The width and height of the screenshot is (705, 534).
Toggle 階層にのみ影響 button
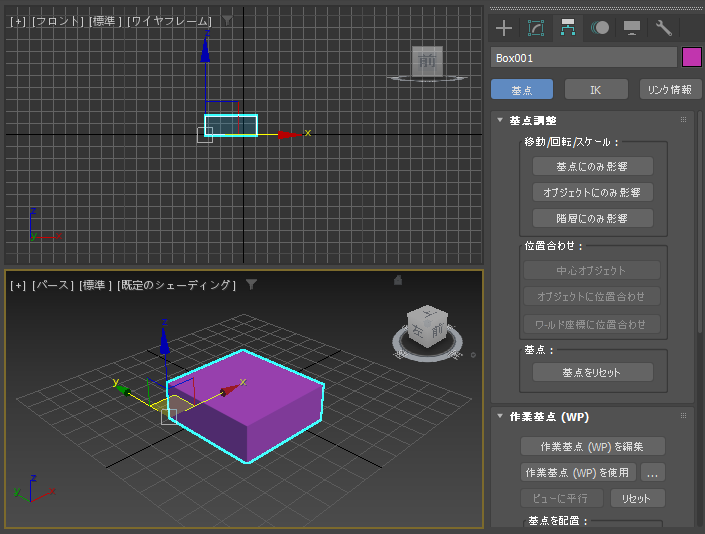click(x=593, y=218)
